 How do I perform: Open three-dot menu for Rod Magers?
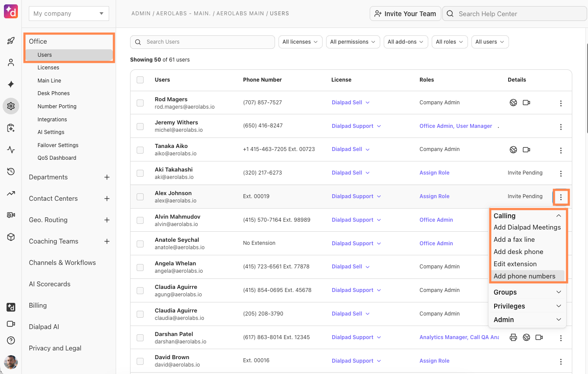561,103
